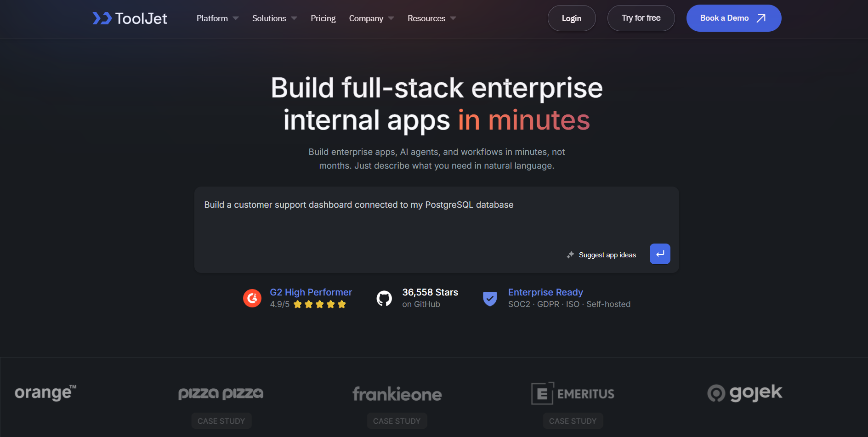Expand the Solutions dropdown arrow

294,18
